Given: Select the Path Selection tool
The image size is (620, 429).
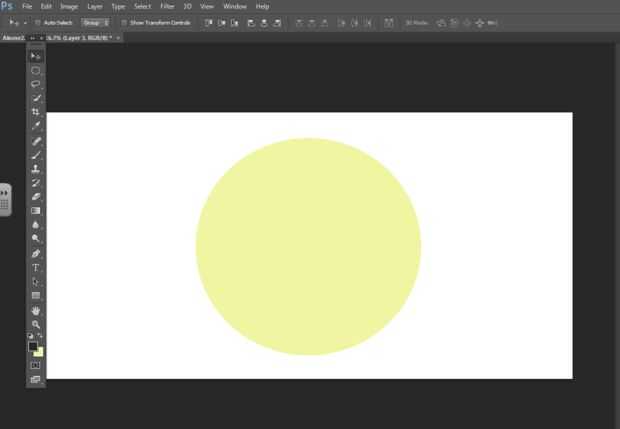Looking at the screenshot, I should click(x=36, y=282).
